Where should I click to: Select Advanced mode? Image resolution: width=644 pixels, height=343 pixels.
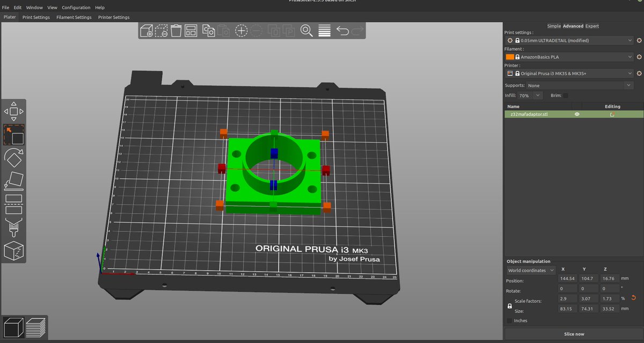coord(573,26)
